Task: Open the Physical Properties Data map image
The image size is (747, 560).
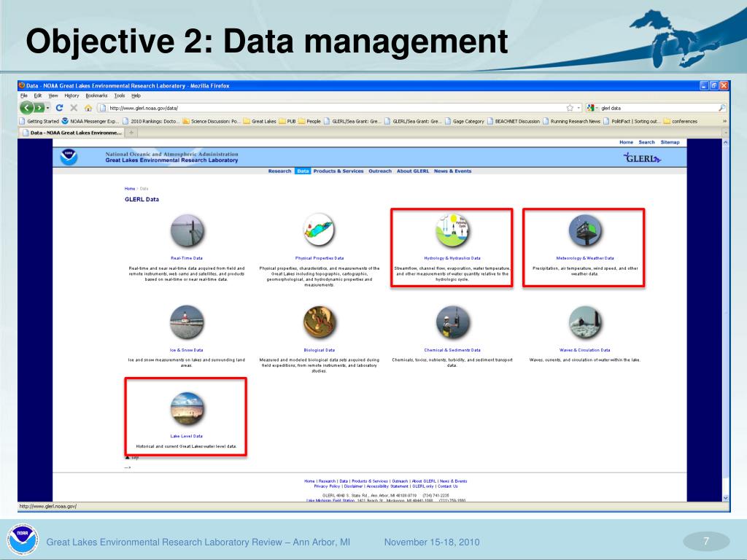Action: [x=320, y=230]
